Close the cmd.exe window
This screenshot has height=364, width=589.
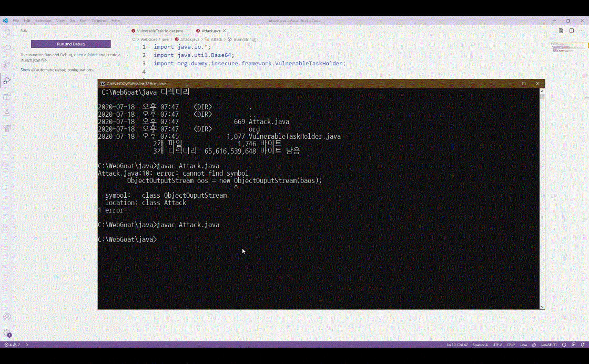(537, 84)
